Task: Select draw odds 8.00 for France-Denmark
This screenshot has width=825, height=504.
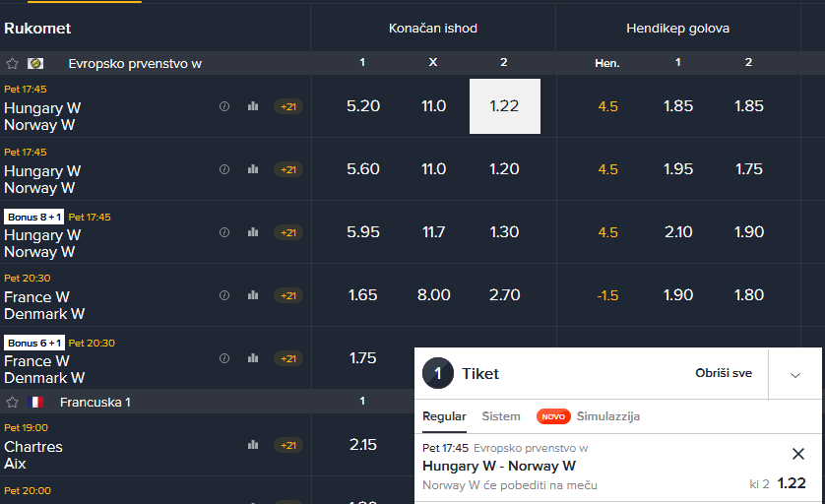Action: (x=433, y=295)
